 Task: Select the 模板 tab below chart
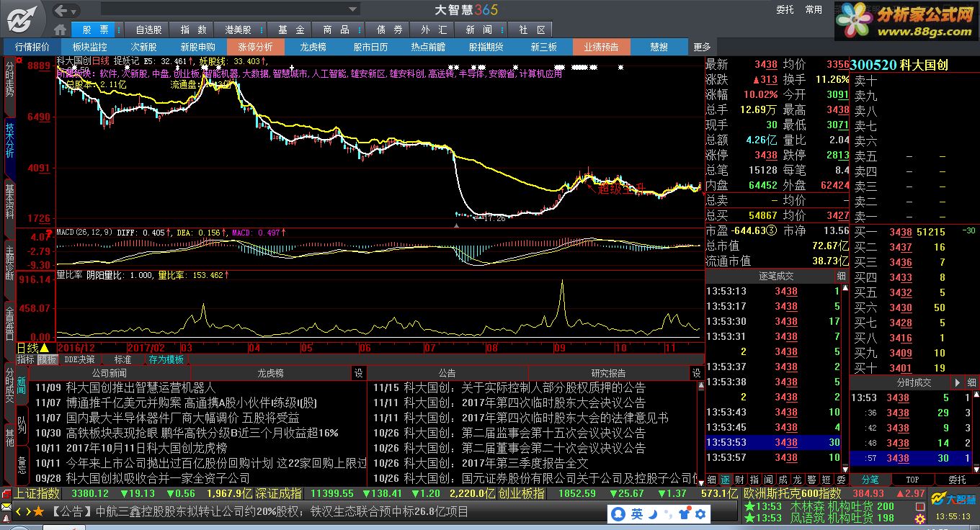[x=48, y=359]
